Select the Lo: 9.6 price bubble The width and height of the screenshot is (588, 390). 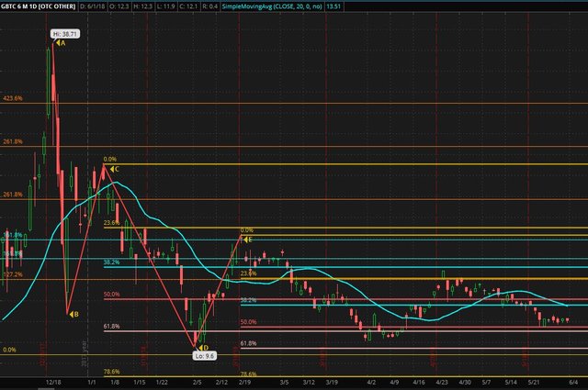click(x=204, y=356)
